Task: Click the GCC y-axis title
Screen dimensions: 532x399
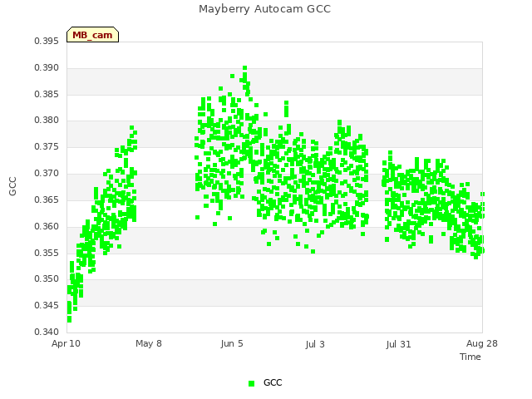Action: (12, 186)
